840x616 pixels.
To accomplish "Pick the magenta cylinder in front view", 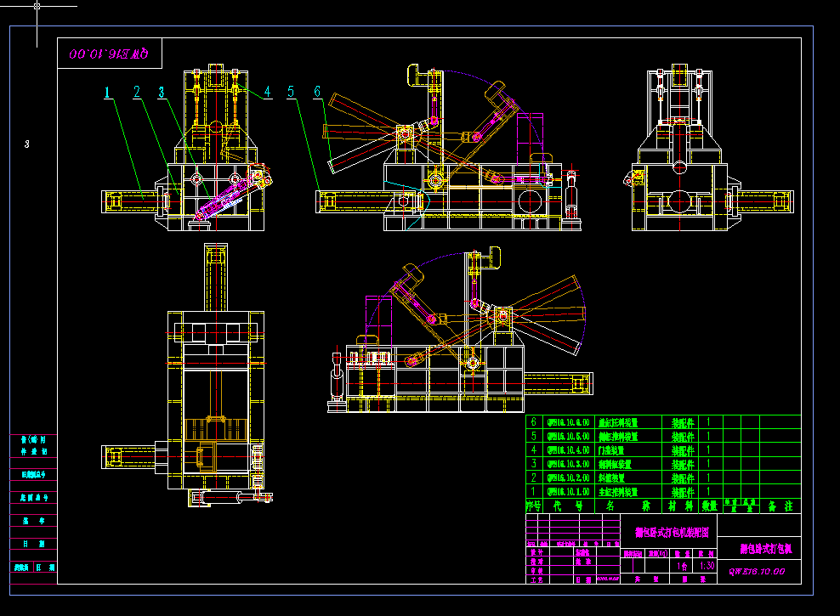I will [x=224, y=201].
